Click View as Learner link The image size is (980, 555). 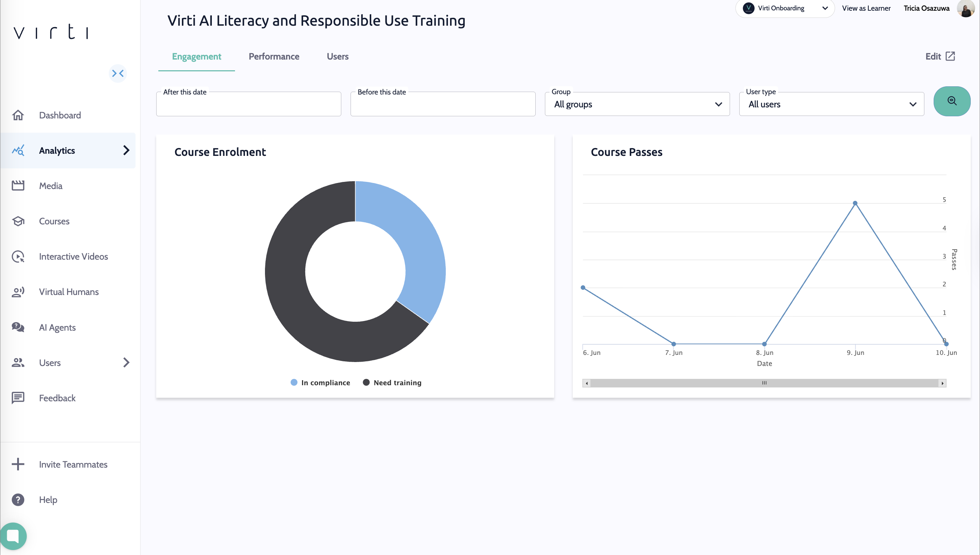866,9
